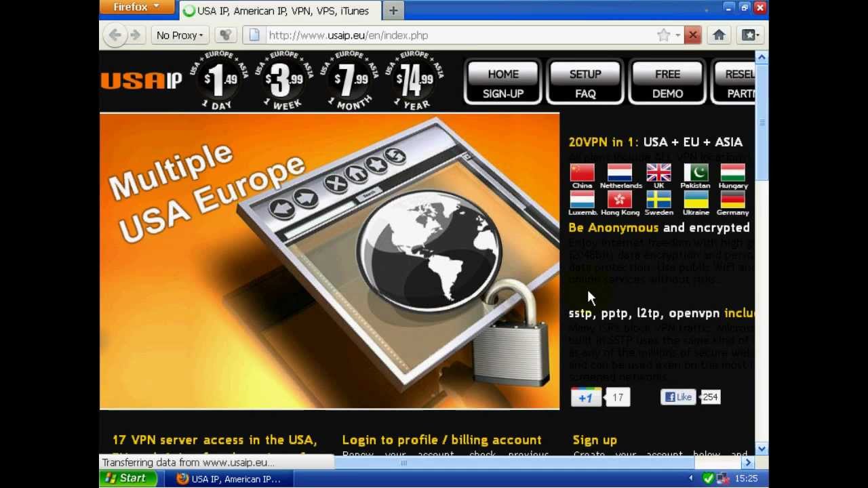Open the Windows Start menu

pyautogui.click(x=128, y=479)
